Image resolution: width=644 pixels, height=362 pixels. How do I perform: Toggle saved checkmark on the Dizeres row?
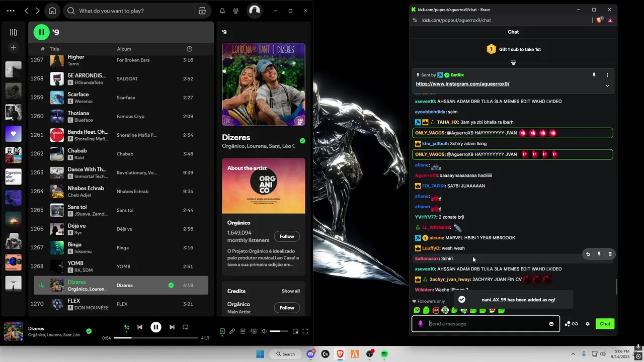171,285
